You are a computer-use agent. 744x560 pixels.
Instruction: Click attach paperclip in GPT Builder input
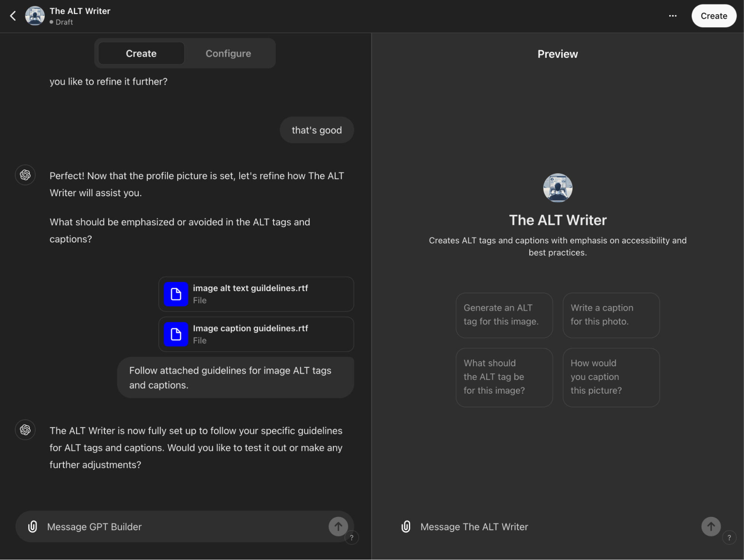33,526
